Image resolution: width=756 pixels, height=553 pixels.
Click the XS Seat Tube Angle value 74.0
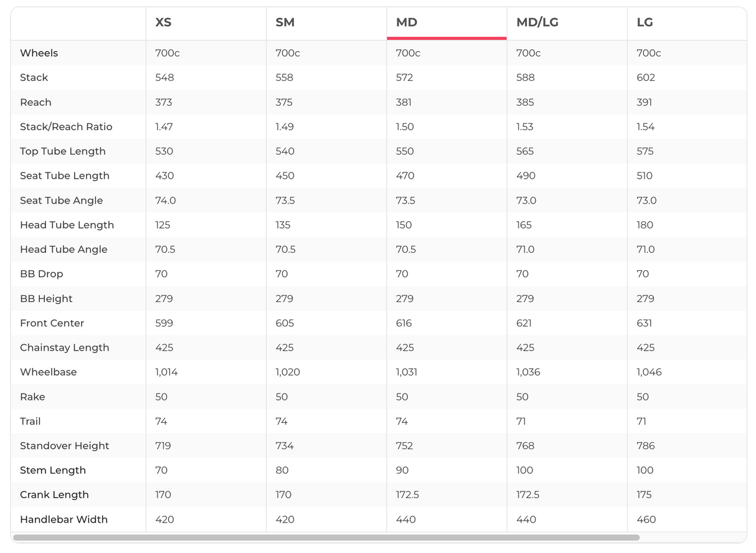pos(166,201)
